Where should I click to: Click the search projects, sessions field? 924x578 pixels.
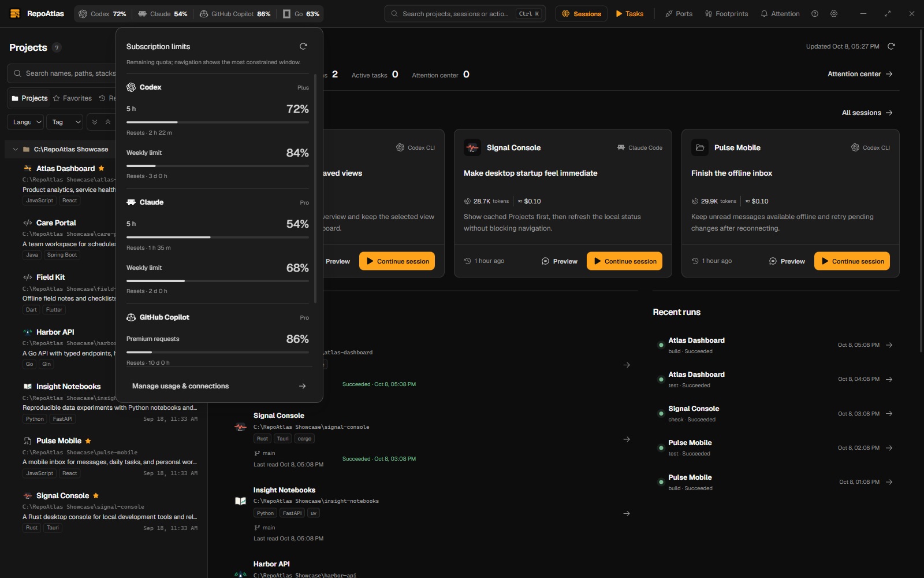[465, 14]
